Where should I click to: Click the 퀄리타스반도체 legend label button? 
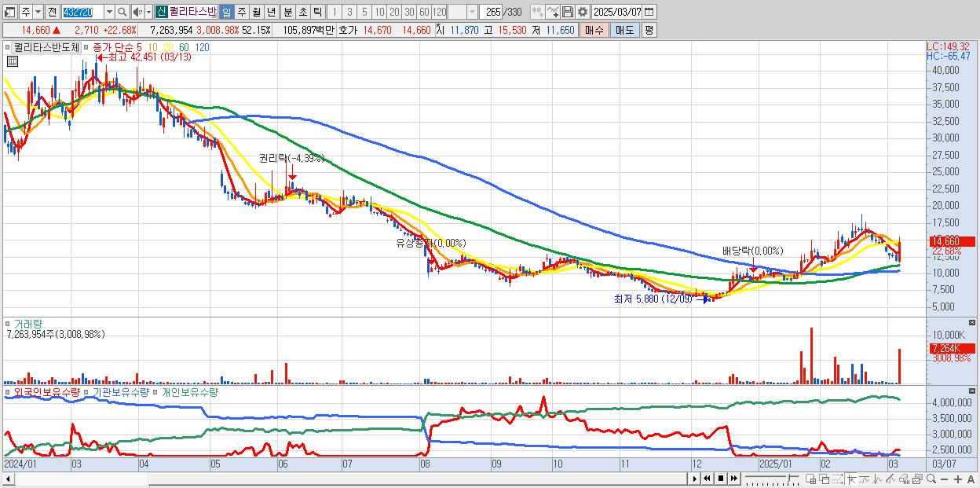click(x=46, y=48)
